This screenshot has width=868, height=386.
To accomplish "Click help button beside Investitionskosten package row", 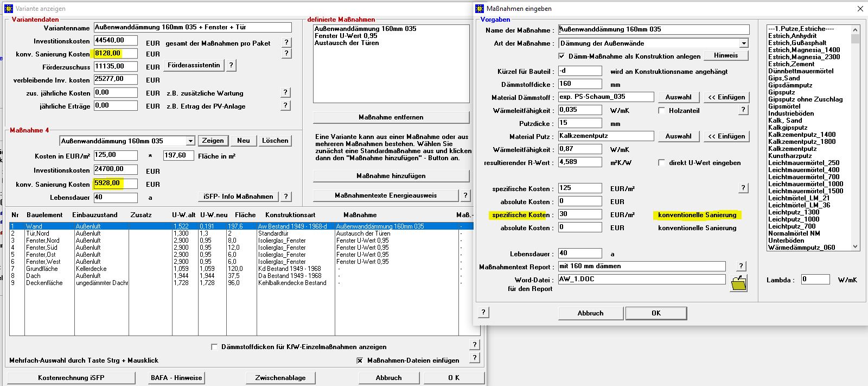I will [x=286, y=42].
